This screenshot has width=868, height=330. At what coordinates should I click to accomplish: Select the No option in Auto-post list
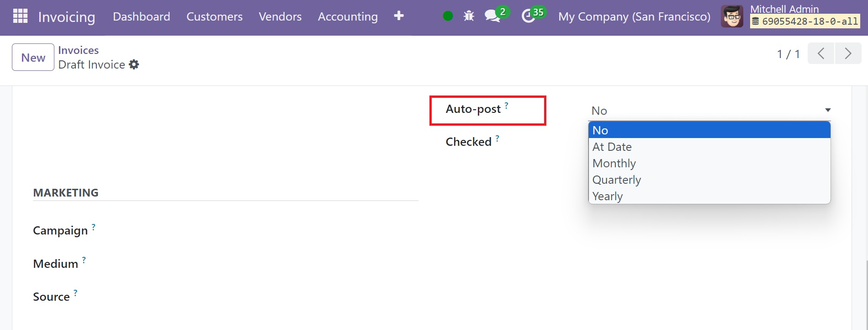pos(709,130)
